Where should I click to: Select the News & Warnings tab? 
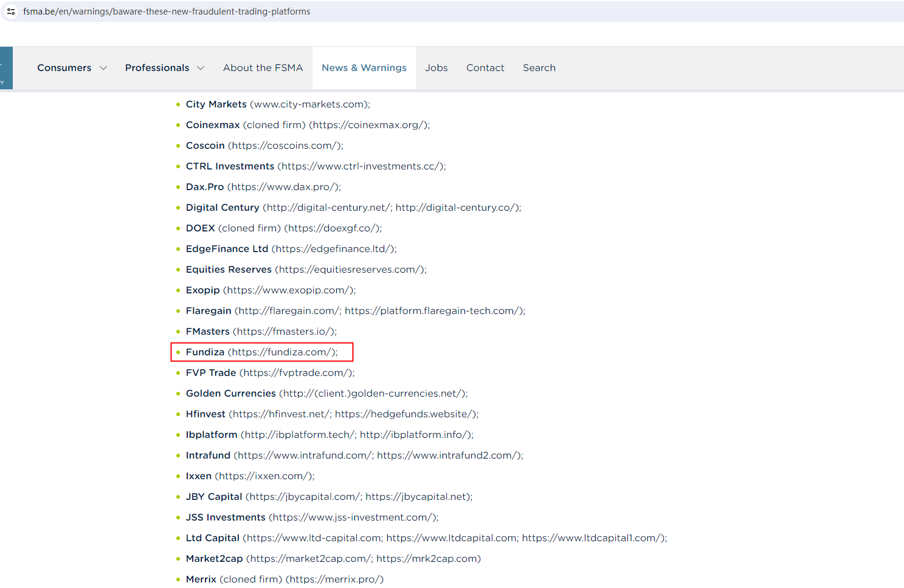(364, 68)
